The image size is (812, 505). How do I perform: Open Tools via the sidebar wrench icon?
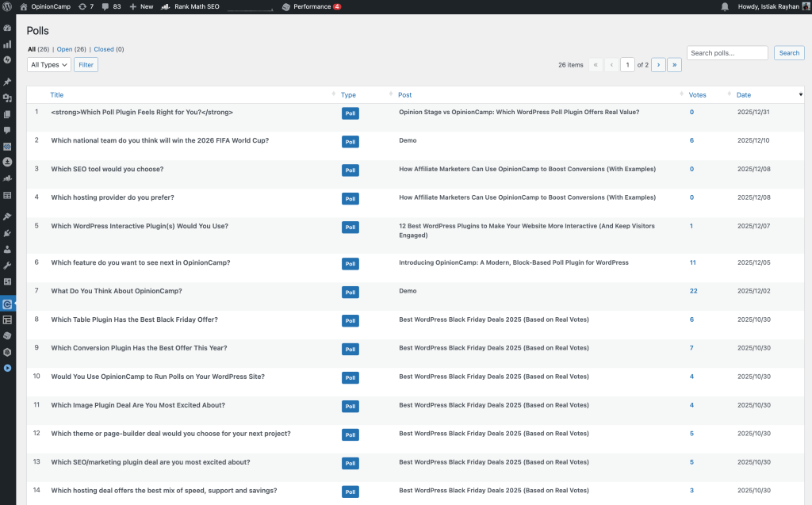click(x=7, y=266)
